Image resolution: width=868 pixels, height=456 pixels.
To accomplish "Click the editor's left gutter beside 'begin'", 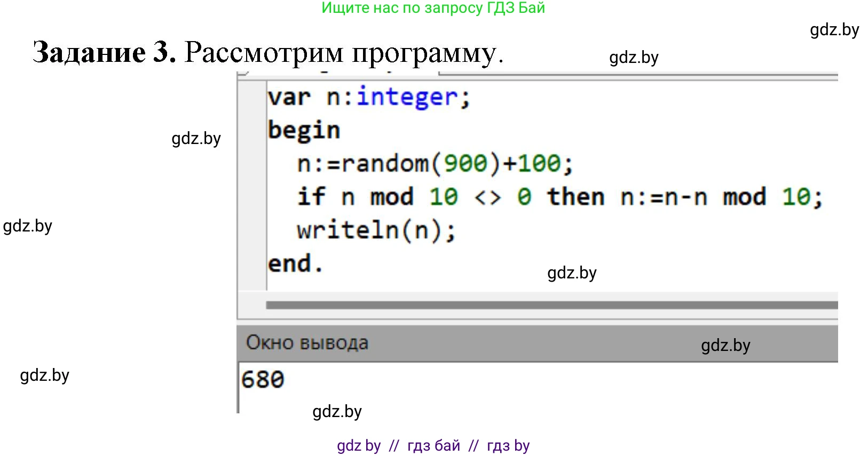I will tap(252, 131).
